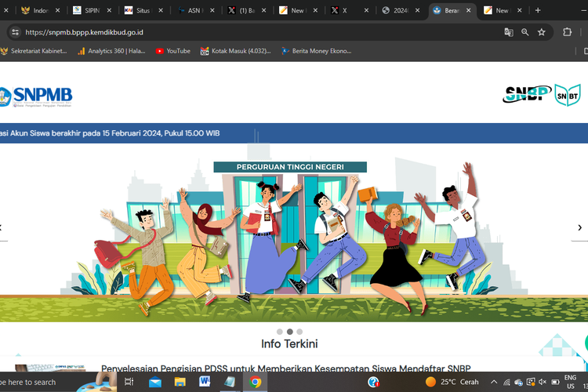Open the Chrome icon in the taskbar
588x392 pixels.
point(255,382)
